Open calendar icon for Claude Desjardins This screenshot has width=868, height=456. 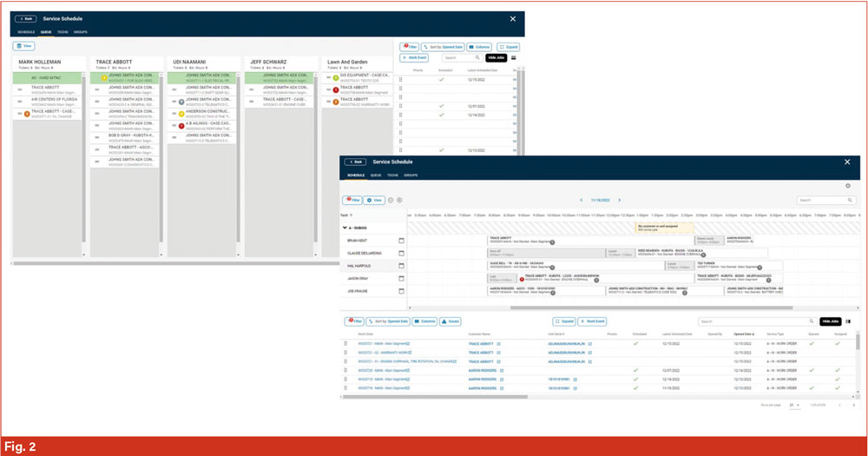click(x=401, y=254)
